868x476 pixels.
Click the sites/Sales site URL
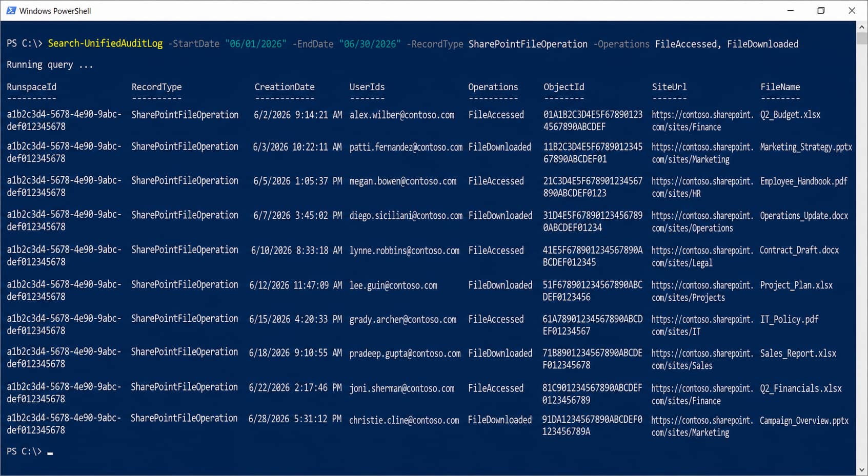[702, 360]
